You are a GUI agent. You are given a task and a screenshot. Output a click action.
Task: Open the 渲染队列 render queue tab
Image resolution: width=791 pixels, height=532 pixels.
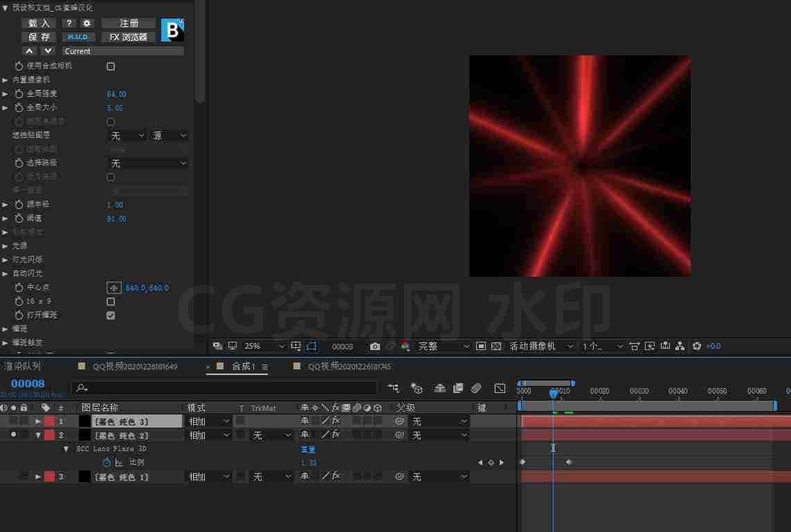pos(22,367)
